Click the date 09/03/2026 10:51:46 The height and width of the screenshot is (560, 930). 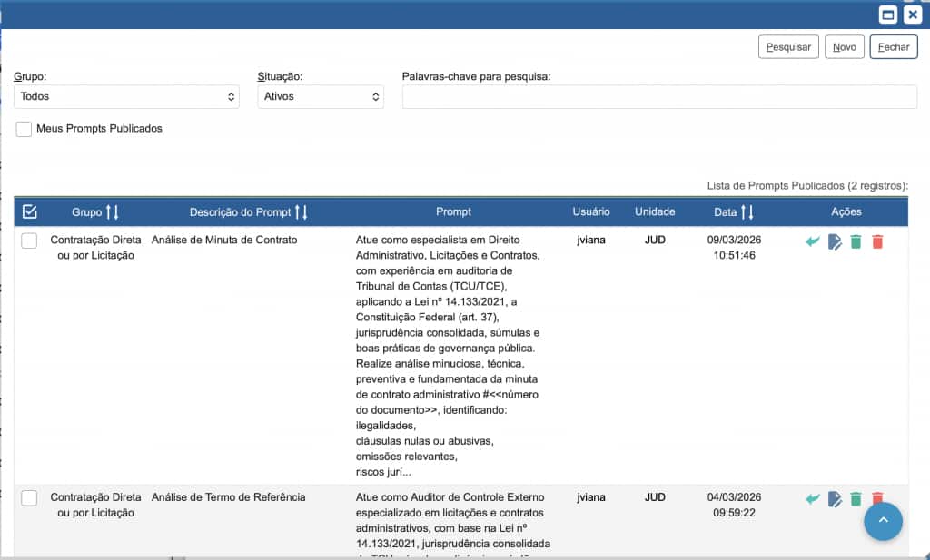tap(734, 248)
